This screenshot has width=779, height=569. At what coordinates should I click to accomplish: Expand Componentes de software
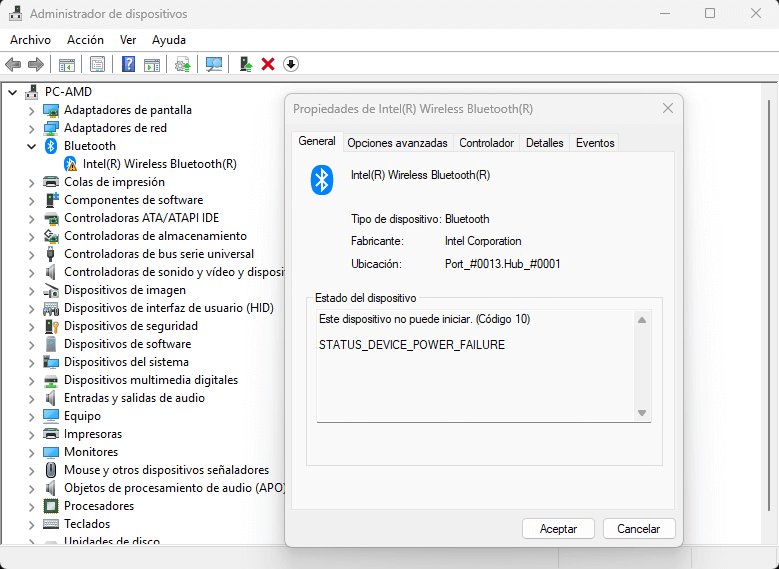(31, 201)
